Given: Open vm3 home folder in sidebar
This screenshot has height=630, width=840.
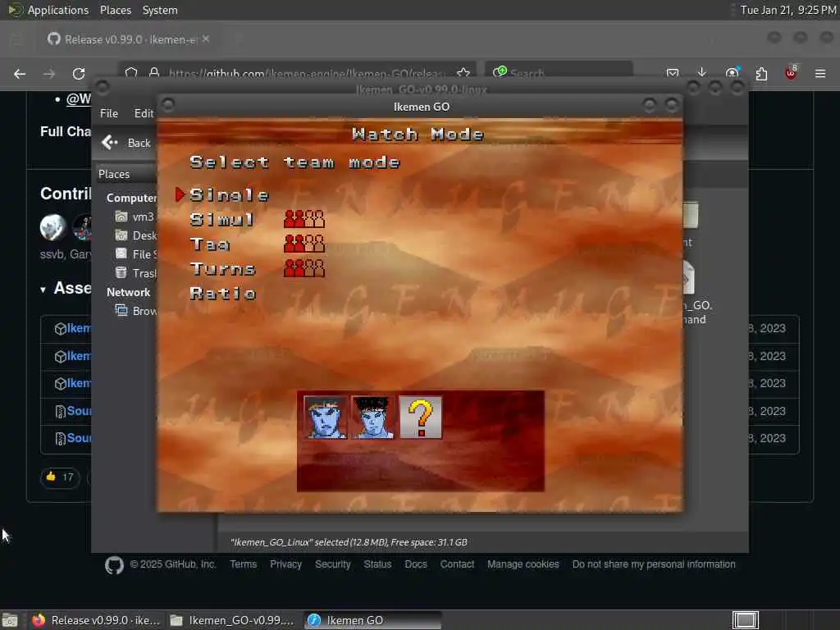Looking at the screenshot, I should [135, 217].
